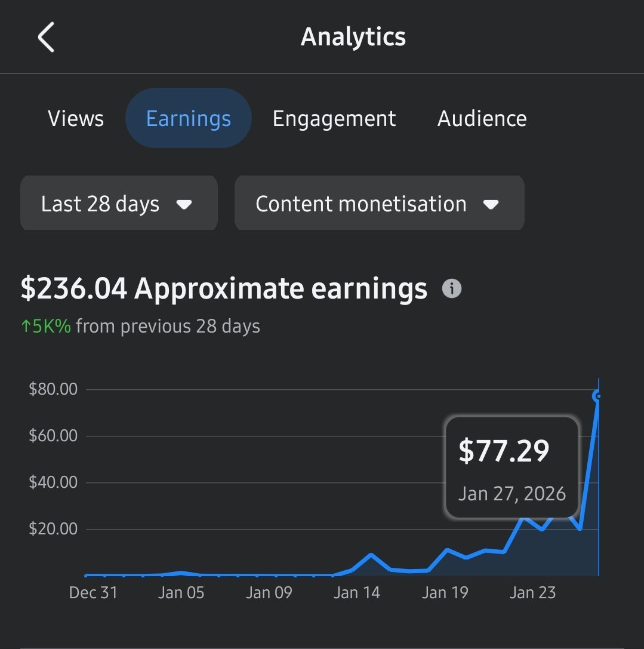The width and height of the screenshot is (644, 649).
Task: Tap the Jan 14 date label
Action: (357, 593)
